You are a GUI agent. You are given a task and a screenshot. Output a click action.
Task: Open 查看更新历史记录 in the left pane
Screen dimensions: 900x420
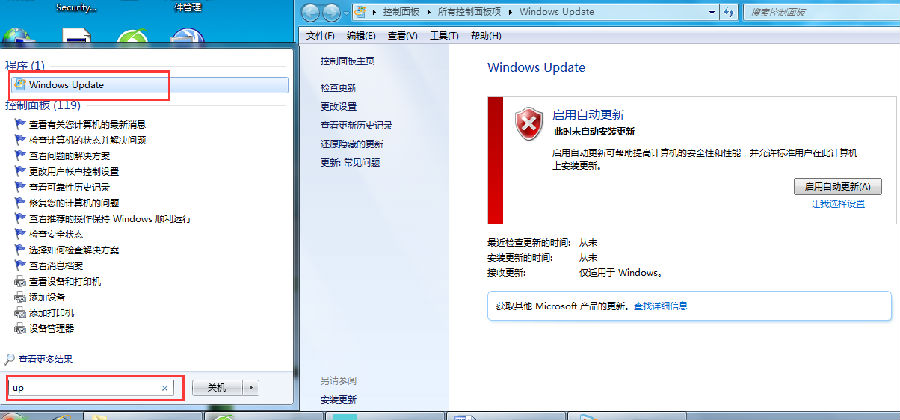pos(356,125)
